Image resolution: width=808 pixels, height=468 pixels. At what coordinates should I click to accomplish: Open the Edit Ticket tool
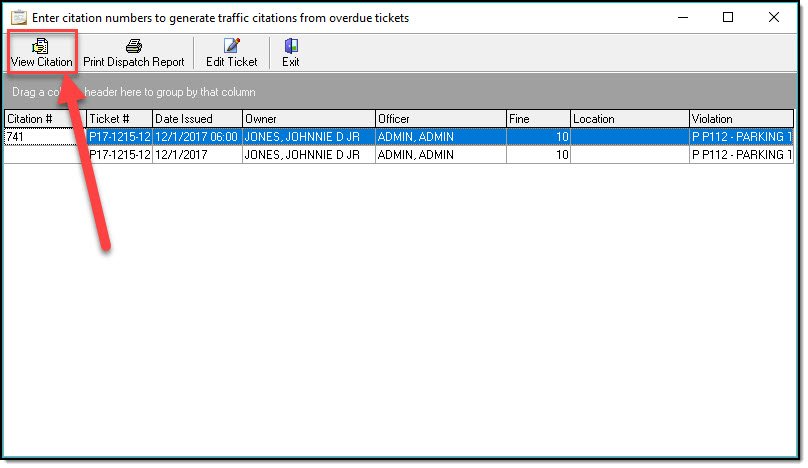point(231,46)
